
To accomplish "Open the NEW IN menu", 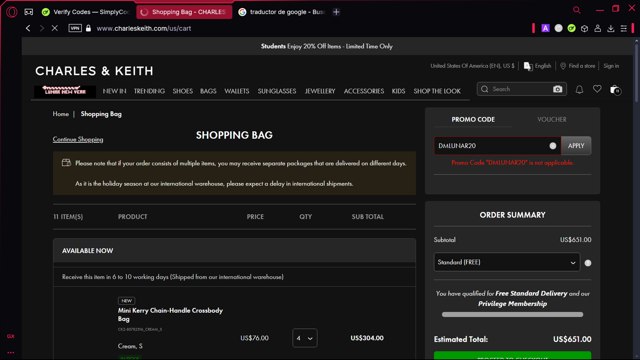I will 114,91.
